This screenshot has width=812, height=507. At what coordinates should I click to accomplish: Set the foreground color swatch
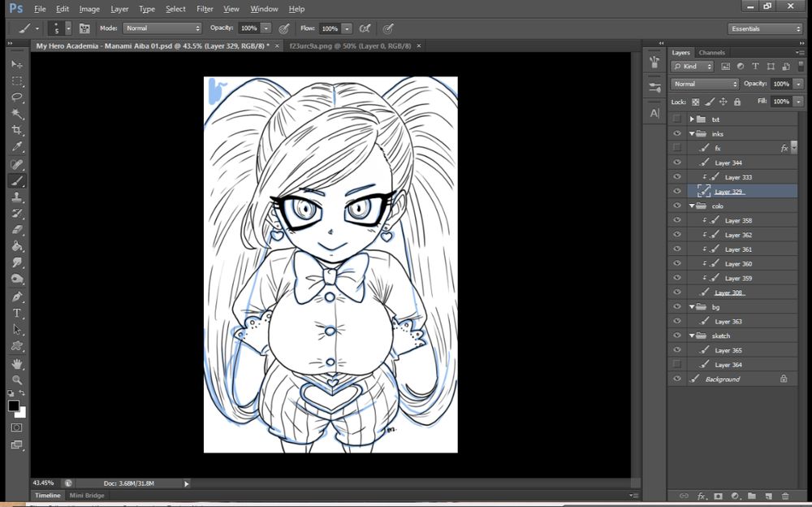tap(14, 406)
